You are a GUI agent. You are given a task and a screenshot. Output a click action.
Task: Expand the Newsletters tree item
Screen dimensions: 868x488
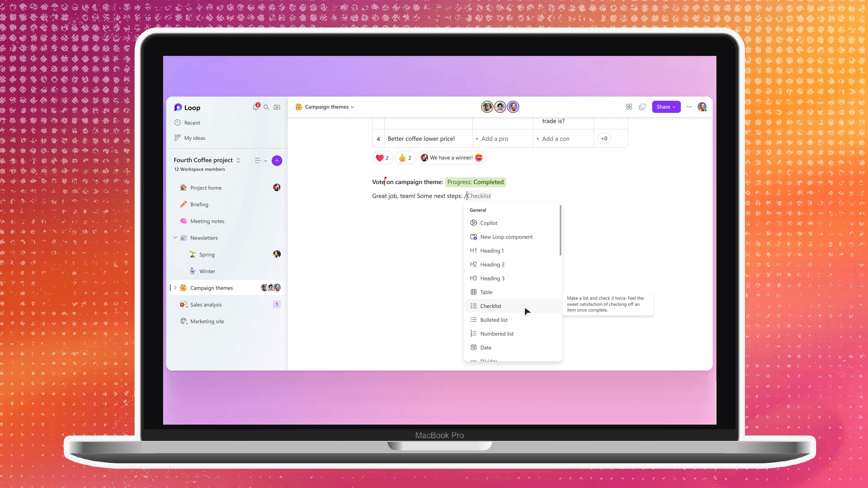[x=175, y=237]
